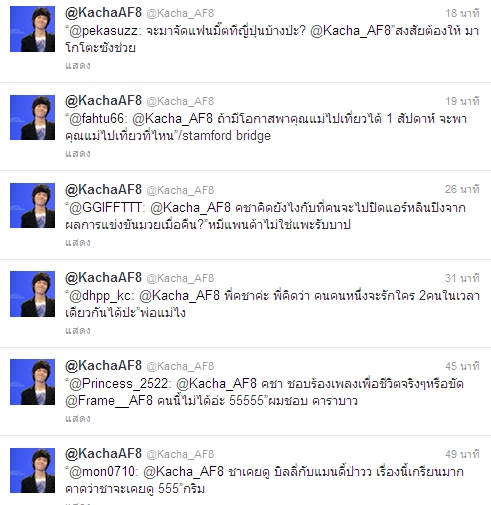Expand the @Princess_2522 tweet via แสดง

coord(78,419)
